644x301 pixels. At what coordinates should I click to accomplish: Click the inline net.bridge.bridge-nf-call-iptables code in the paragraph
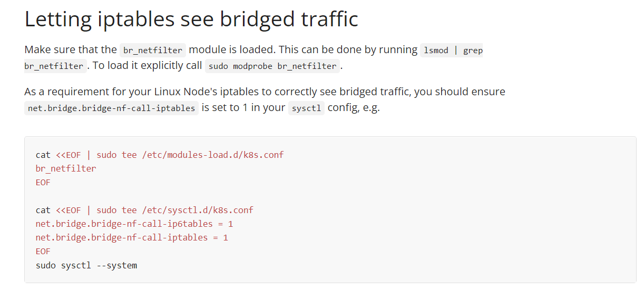tap(111, 108)
